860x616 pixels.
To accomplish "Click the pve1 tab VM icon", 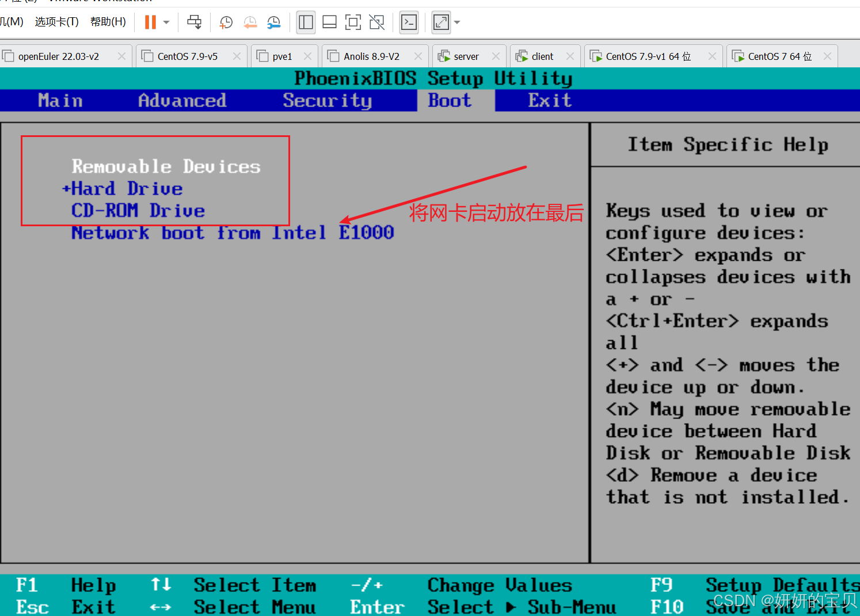I will 262,56.
